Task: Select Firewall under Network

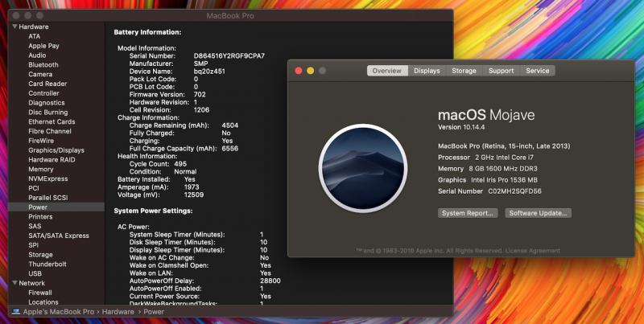Action: point(39,293)
